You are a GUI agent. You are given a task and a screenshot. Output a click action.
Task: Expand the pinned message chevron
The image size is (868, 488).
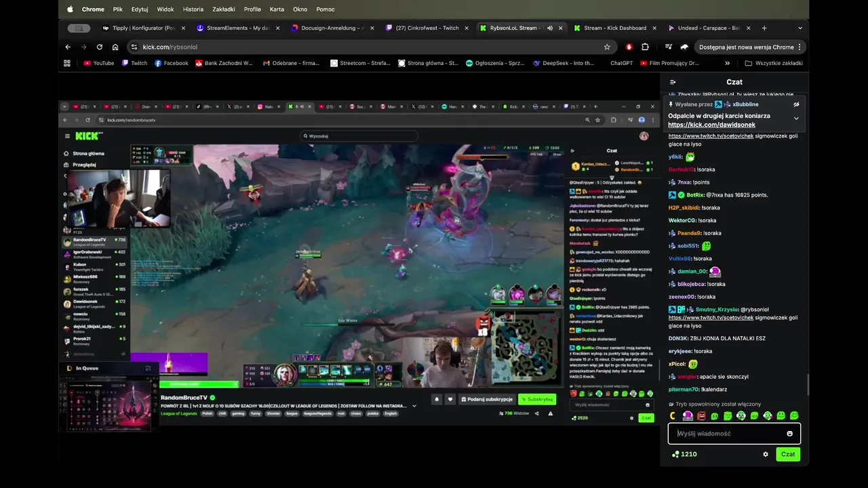796,118
